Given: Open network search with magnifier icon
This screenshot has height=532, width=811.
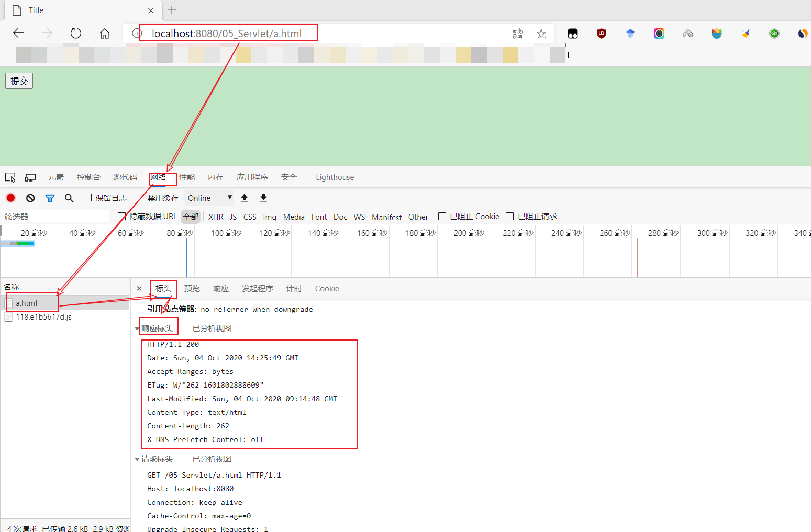Looking at the screenshot, I should tap(69, 198).
